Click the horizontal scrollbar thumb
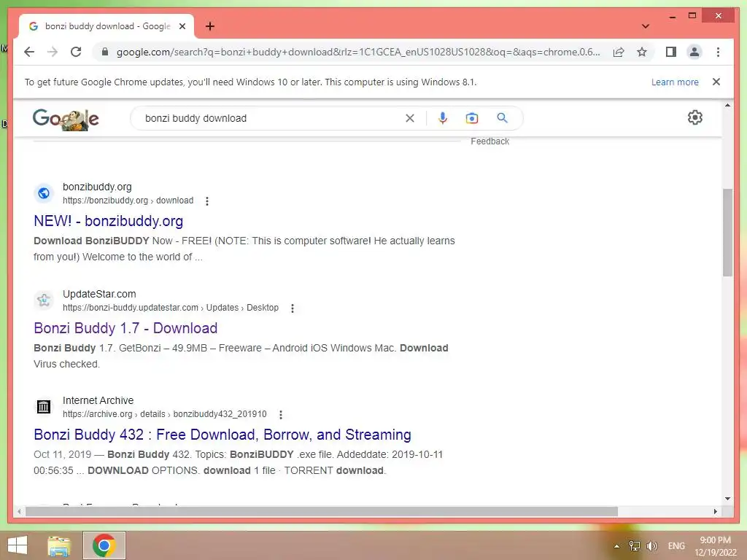The width and height of the screenshot is (747, 560). [x=322, y=511]
